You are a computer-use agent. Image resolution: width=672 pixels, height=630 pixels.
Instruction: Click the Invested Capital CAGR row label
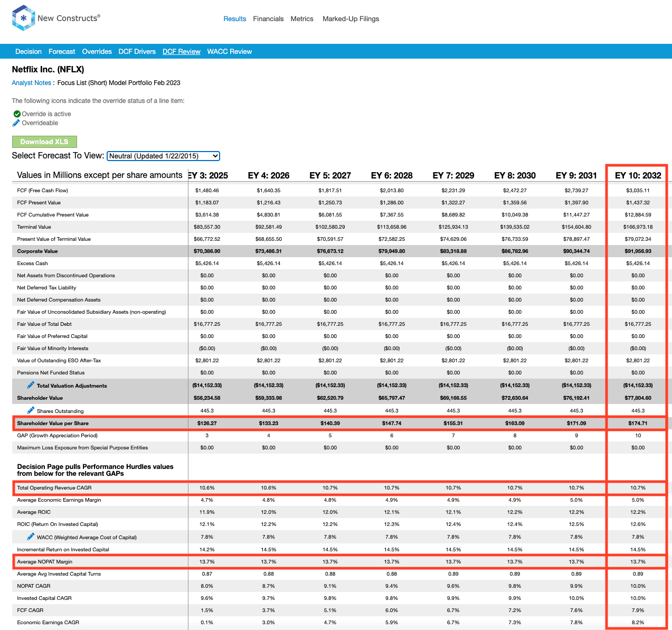[x=44, y=598]
